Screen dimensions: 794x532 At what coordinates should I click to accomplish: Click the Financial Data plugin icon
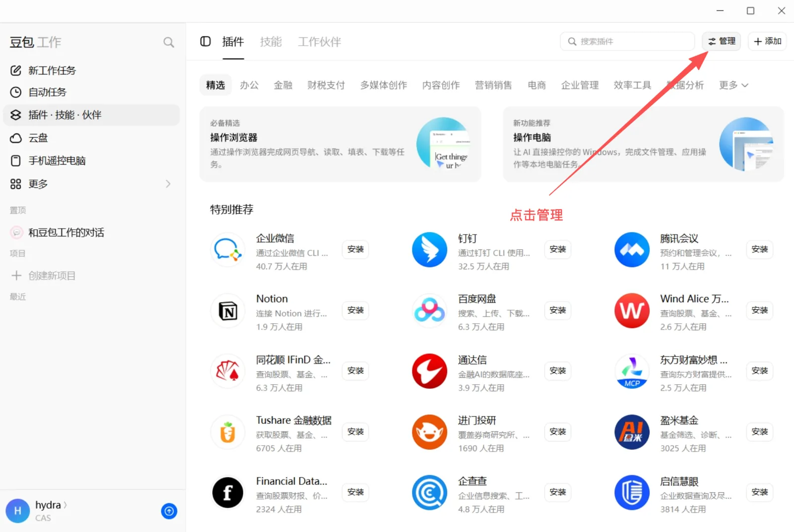click(228, 492)
